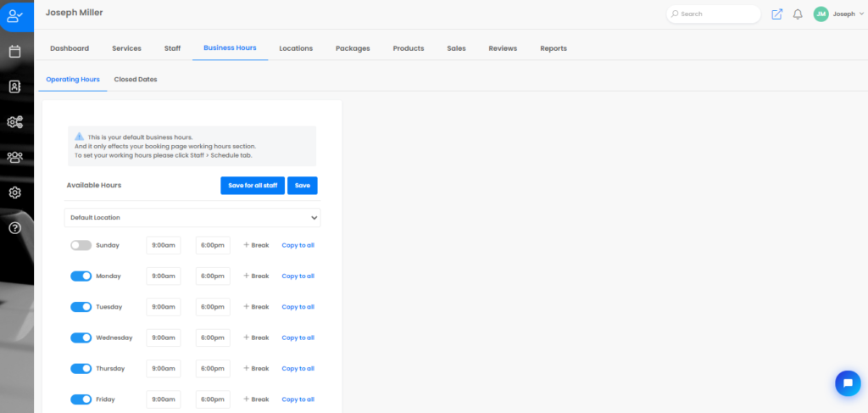
Task: Open Sunday start time 9:00am selector
Action: 164,245
